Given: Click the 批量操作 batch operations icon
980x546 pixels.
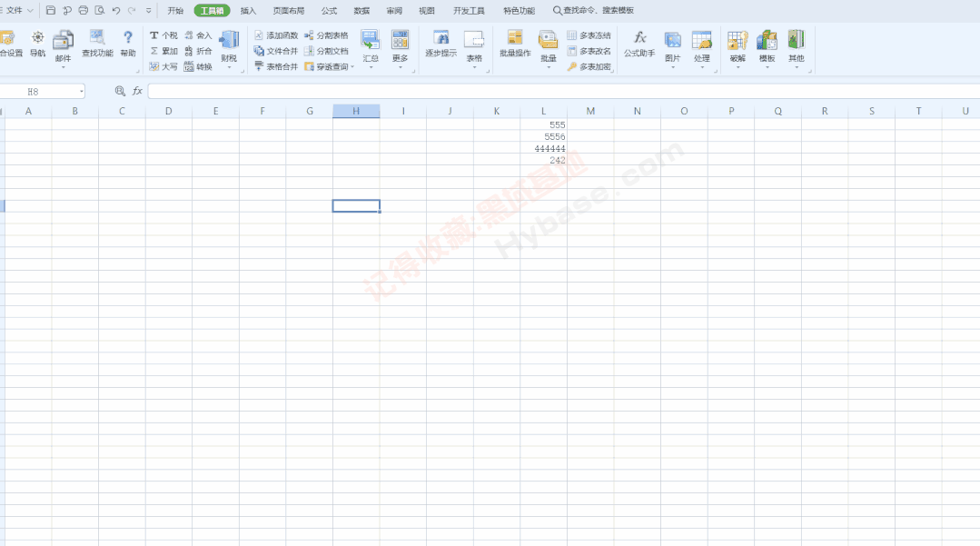Looking at the screenshot, I should click(515, 44).
